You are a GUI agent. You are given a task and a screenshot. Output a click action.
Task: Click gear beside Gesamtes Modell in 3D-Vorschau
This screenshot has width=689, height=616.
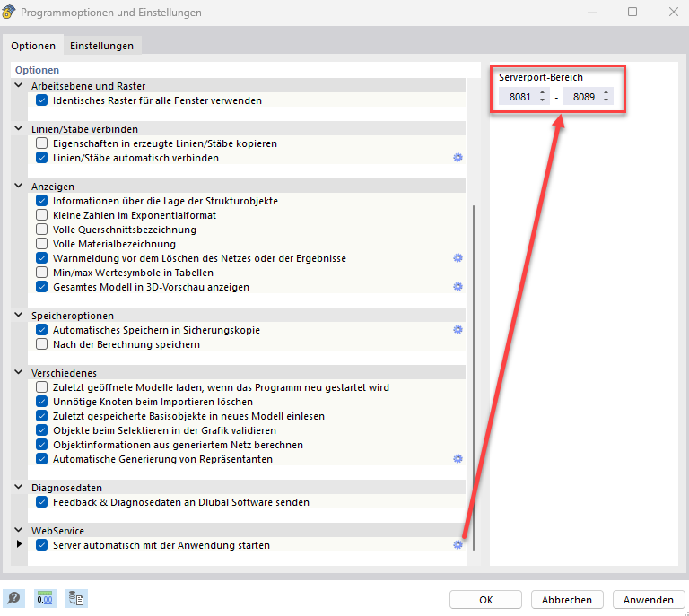[x=458, y=287]
